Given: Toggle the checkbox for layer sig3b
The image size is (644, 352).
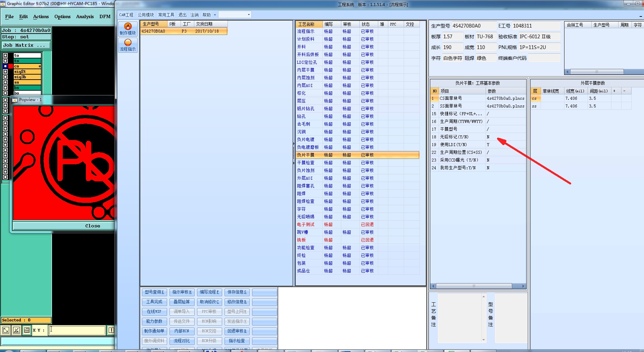Looking at the screenshot, I should click(5, 77).
